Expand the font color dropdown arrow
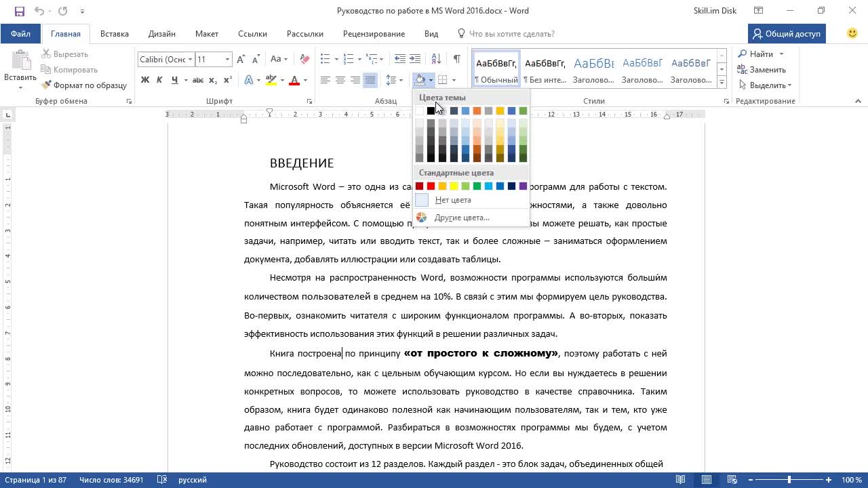The image size is (868, 488). (305, 80)
